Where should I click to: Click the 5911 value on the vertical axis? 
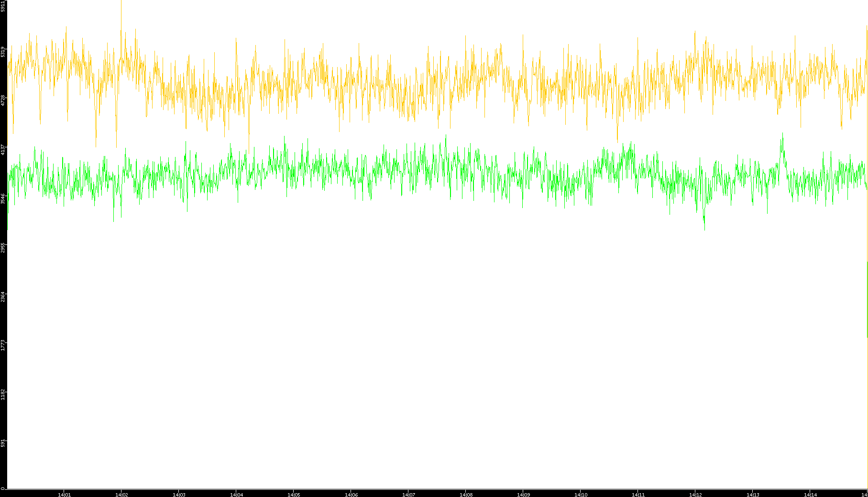[x=3, y=6]
